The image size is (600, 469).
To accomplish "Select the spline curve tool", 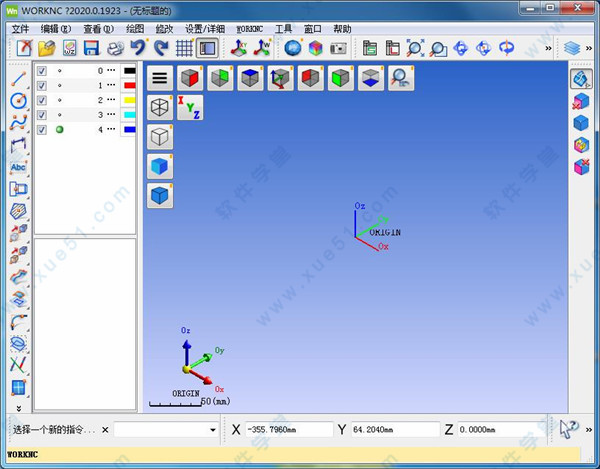I will (x=18, y=123).
